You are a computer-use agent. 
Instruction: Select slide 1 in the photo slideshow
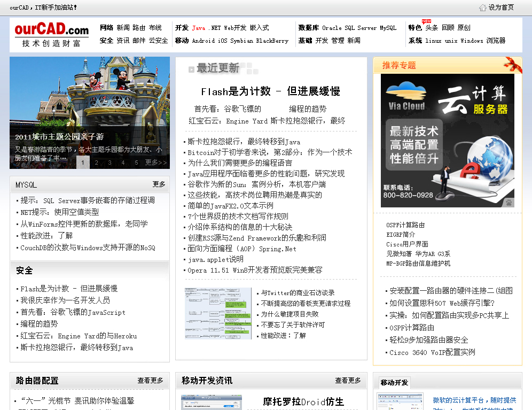83,163
